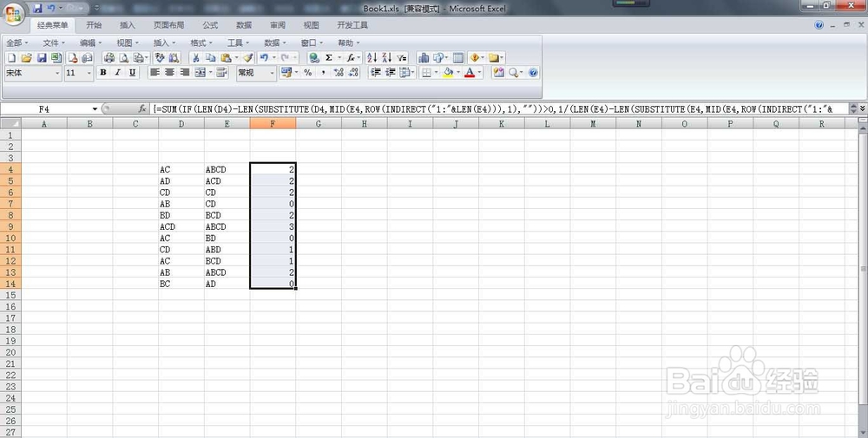Open the 窗口 menu
Image resolution: width=868 pixels, height=438 pixels.
pyautogui.click(x=312, y=42)
